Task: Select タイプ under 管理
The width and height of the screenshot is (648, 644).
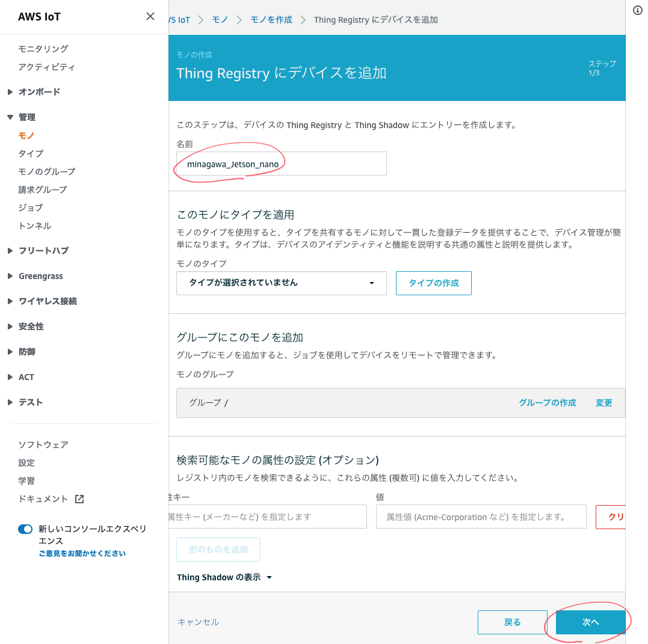Action: pos(31,153)
